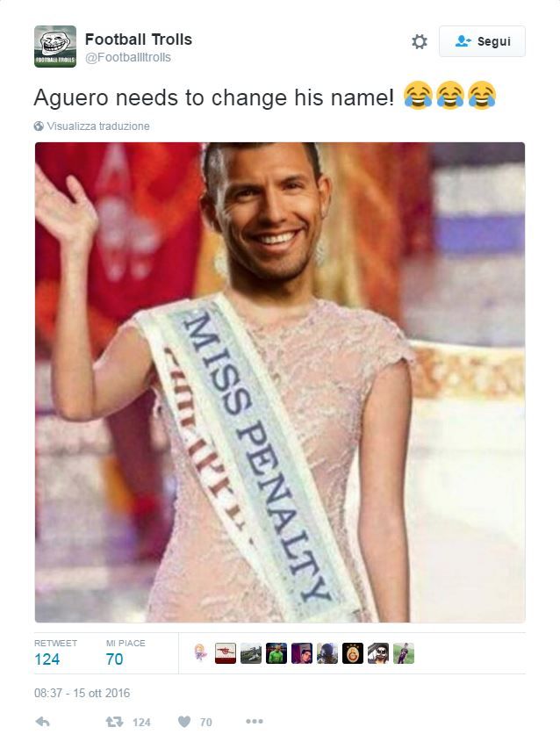Click the first liker avatar with pink cartoon

[200, 653]
